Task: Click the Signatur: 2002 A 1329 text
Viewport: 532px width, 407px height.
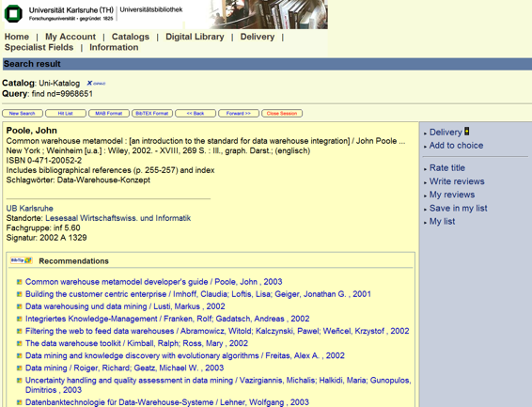Action: 46,238
